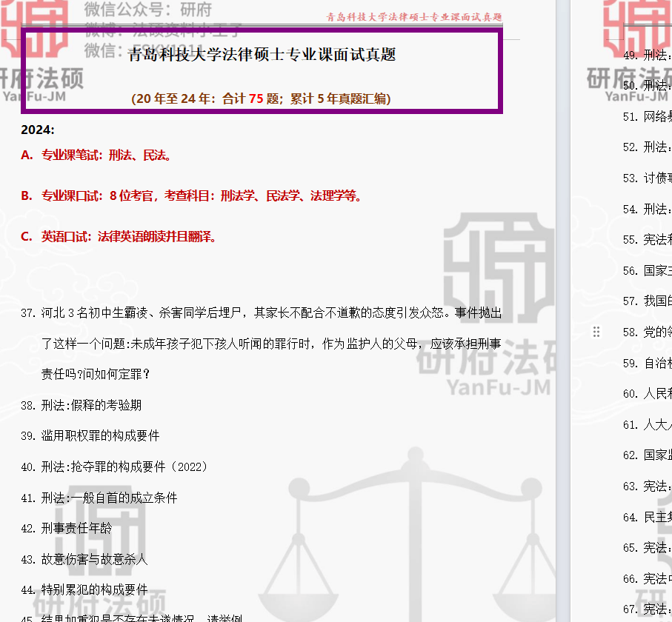672x622 pixels.
Task: Click the red italic page header at top right
Action: pyautogui.click(x=414, y=17)
